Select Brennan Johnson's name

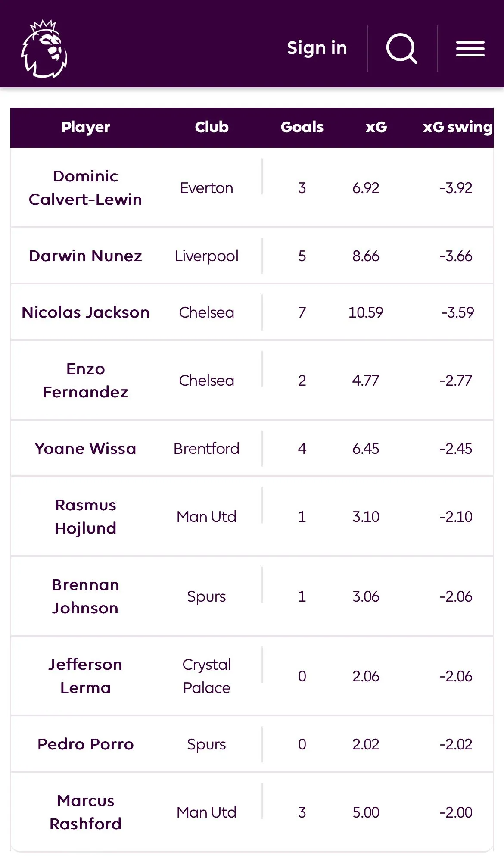(x=85, y=596)
